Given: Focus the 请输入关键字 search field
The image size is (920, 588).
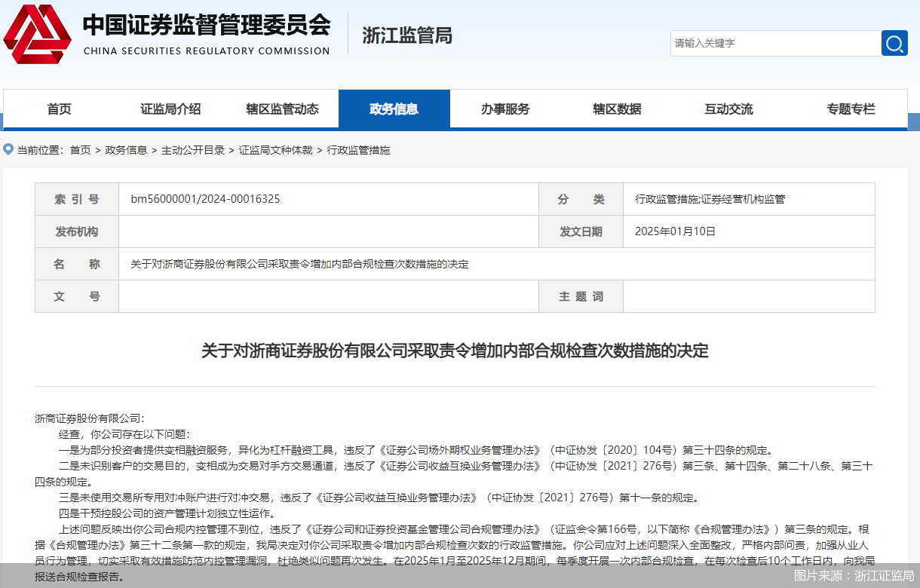Looking at the screenshot, I should coord(775,43).
